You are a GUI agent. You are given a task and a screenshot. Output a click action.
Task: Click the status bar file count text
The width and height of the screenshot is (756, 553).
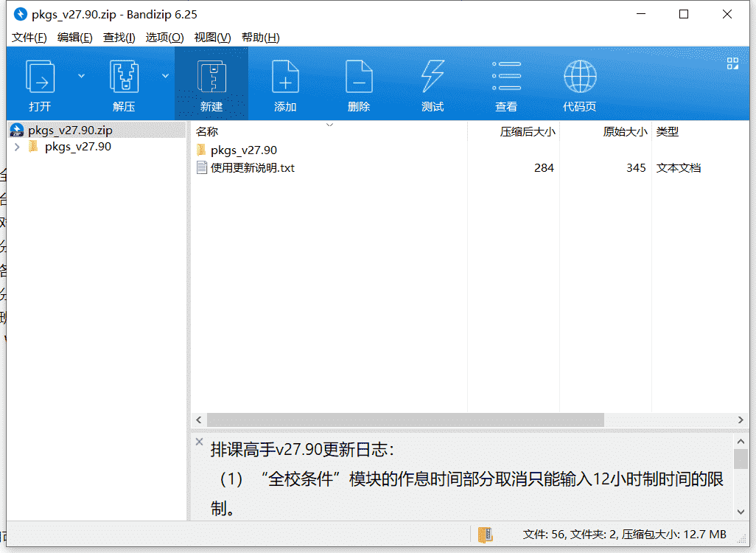tap(625, 535)
